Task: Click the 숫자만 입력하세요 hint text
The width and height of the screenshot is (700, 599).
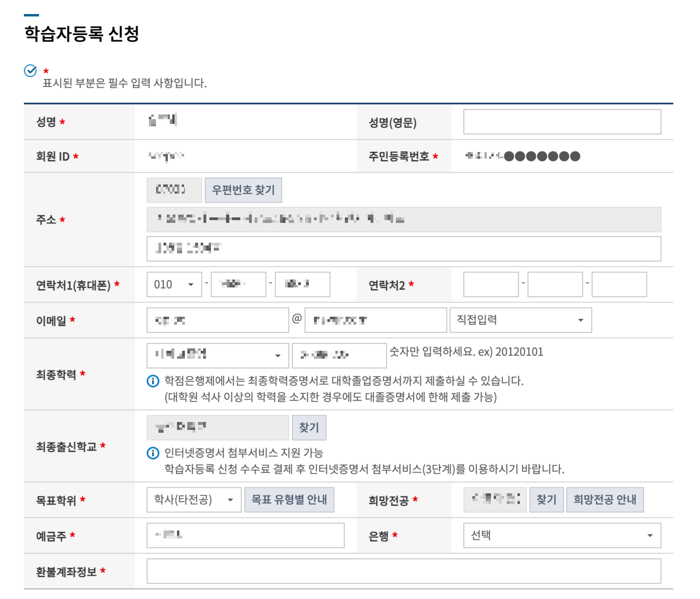Action: point(466,352)
